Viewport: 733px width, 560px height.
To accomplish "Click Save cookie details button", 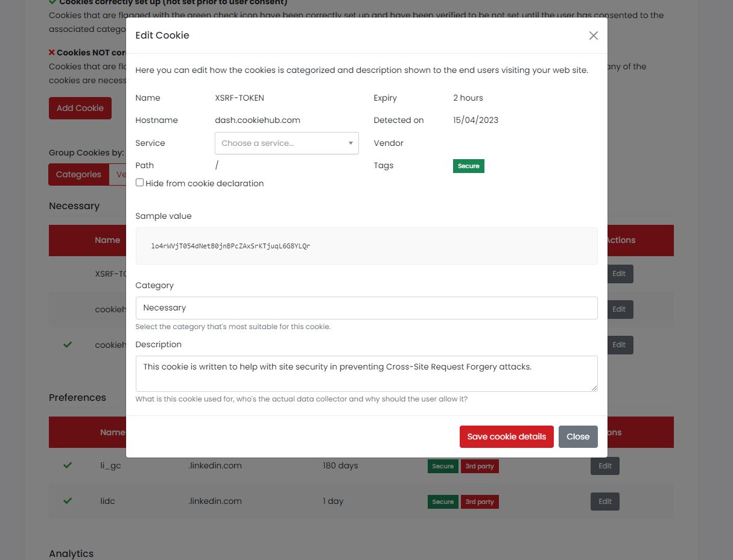I will 506,437.
